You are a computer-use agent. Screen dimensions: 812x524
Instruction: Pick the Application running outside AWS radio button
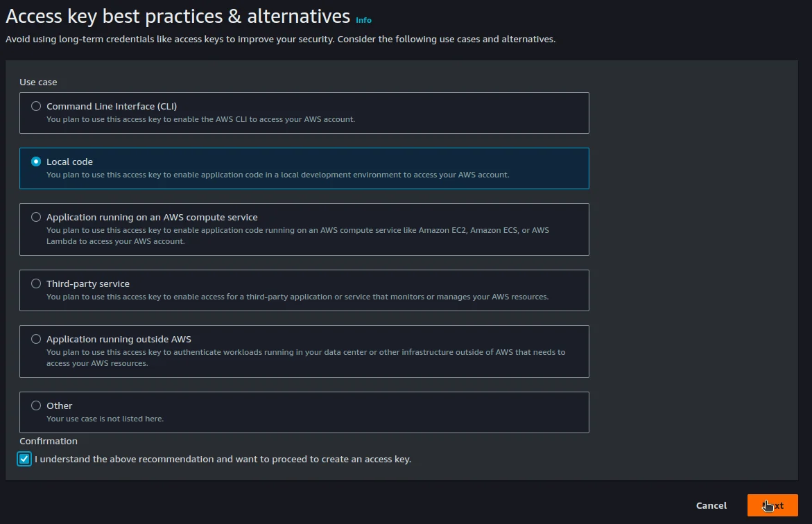[x=36, y=339]
